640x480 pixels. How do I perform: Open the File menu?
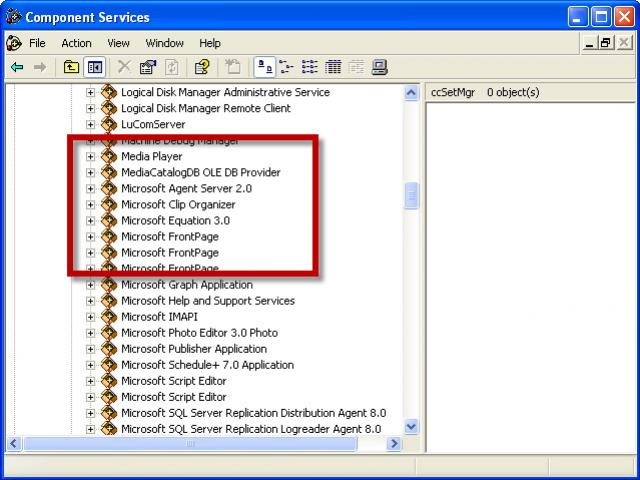point(37,43)
